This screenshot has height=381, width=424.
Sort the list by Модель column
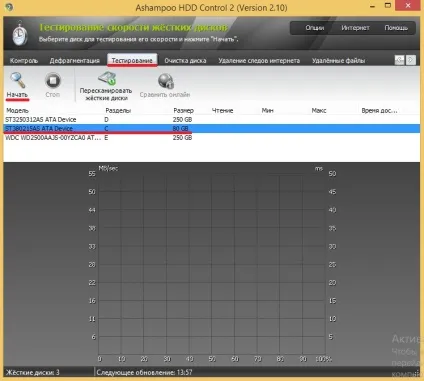(x=18, y=110)
